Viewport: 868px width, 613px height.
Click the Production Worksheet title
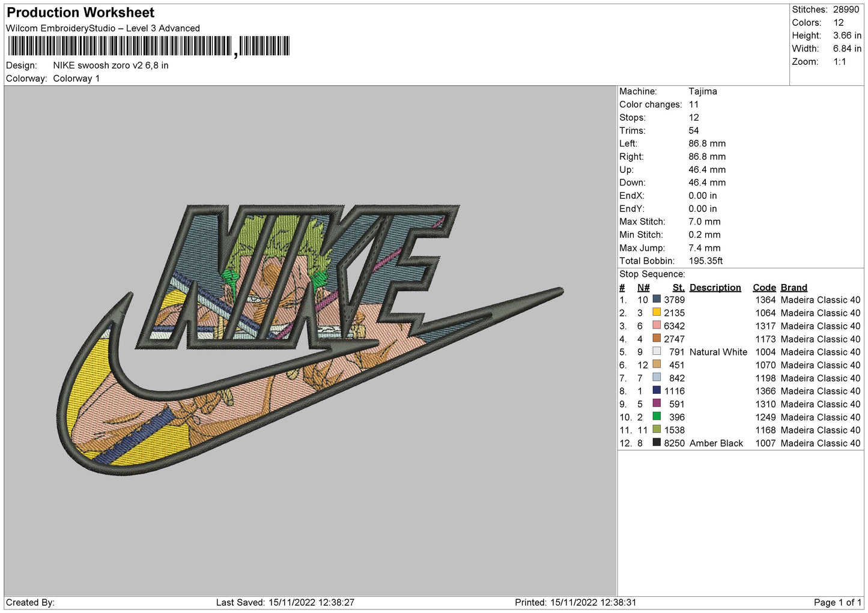coord(80,13)
